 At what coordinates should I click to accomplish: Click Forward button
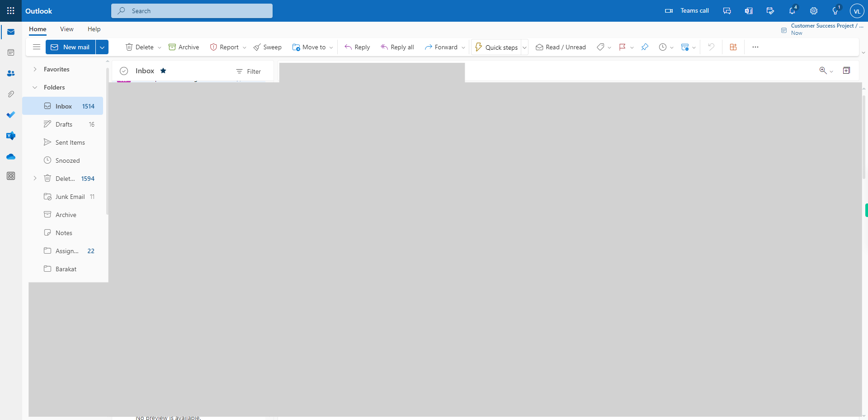[441, 47]
